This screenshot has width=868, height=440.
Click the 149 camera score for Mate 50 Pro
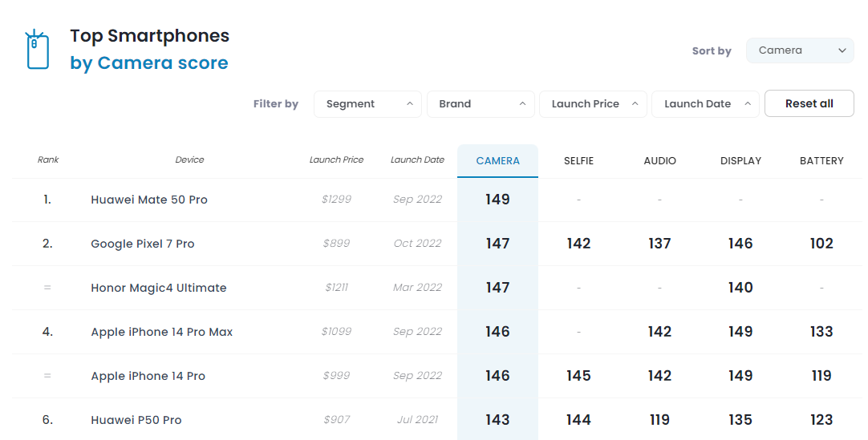(497, 200)
